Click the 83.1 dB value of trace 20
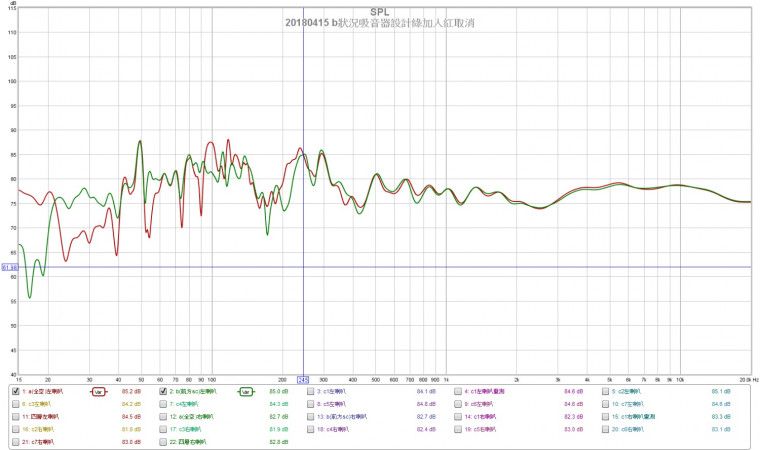Image resolution: width=760 pixels, height=450 pixels. point(721,429)
